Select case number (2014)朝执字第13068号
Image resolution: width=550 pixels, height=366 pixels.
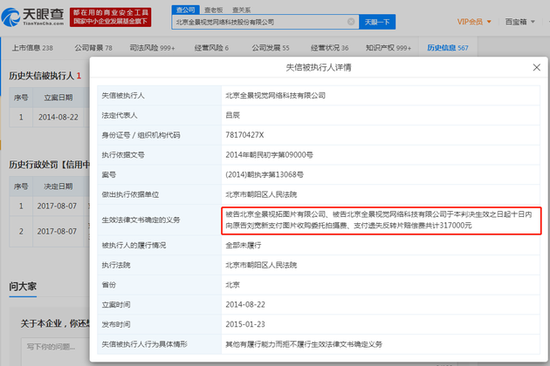click(264, 175)
